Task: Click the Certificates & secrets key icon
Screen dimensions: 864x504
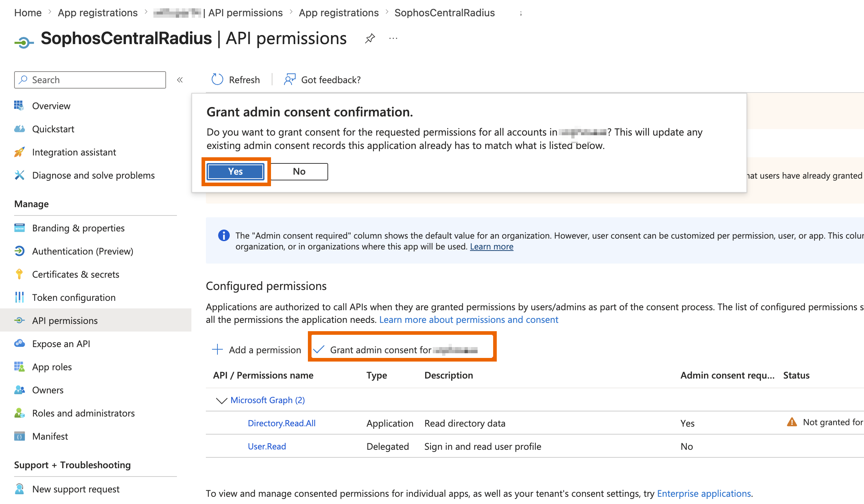Action: point(20,274)
